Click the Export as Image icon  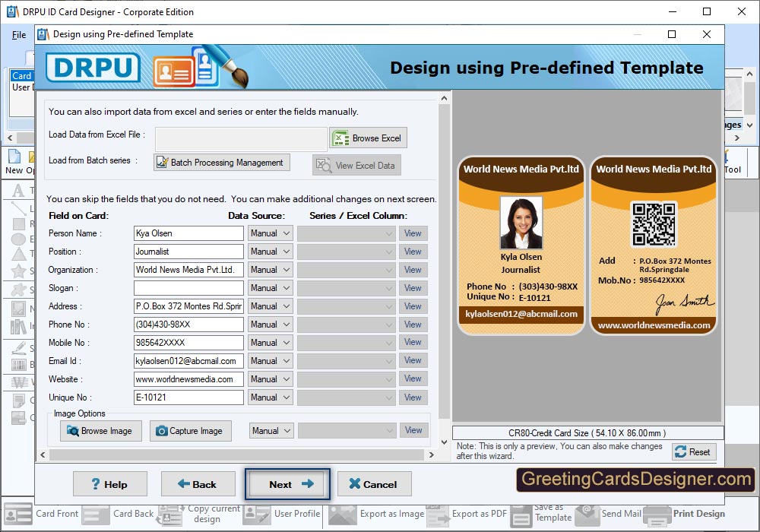(x=342, y=515)
